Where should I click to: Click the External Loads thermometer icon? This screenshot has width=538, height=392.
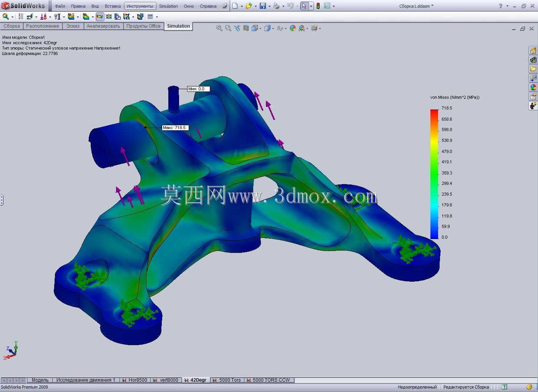43,17
